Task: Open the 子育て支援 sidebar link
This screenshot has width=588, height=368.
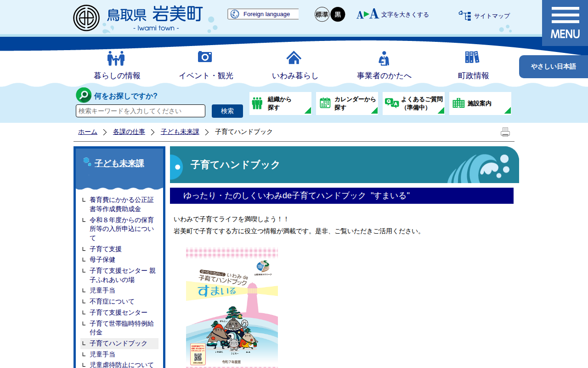Action: [106, 249]
